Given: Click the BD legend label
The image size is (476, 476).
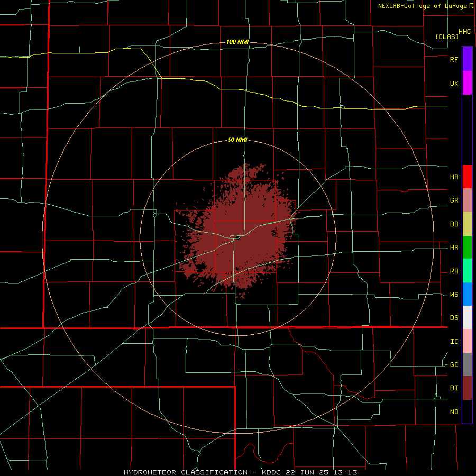Looking at the screenshot, I should tap(454, 224).
